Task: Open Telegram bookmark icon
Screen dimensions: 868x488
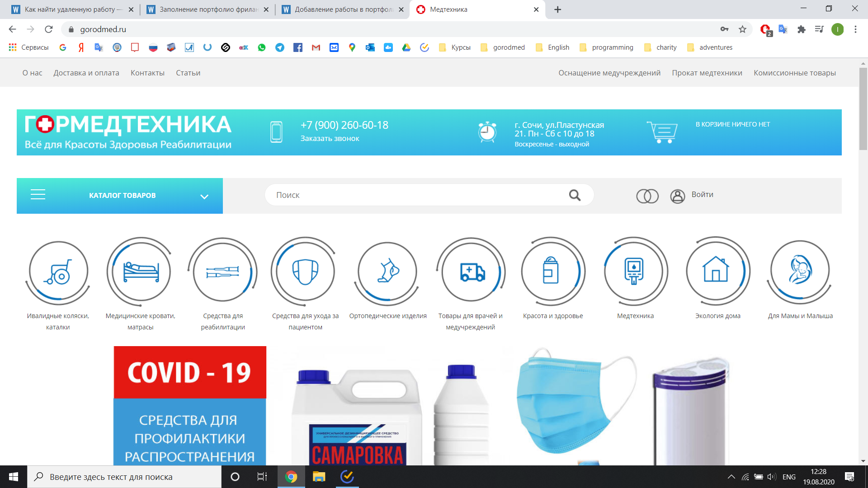Action: [280, 47]
